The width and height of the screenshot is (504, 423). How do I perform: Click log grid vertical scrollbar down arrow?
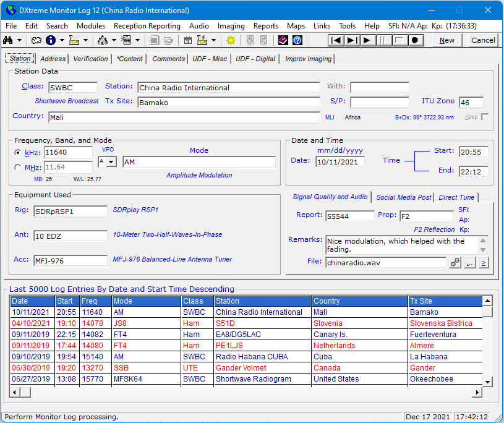(x=487, y=382)
